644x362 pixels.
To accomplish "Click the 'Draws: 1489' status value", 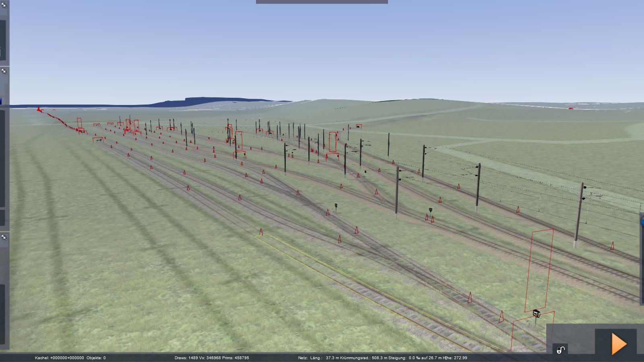I will point(186,358).
